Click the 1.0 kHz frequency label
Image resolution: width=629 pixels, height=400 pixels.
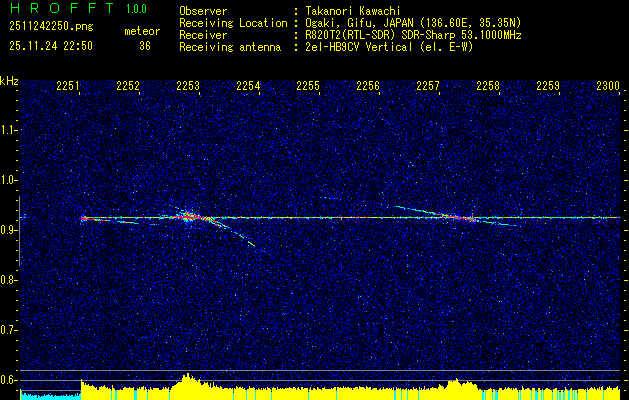[x=8, y=180]
